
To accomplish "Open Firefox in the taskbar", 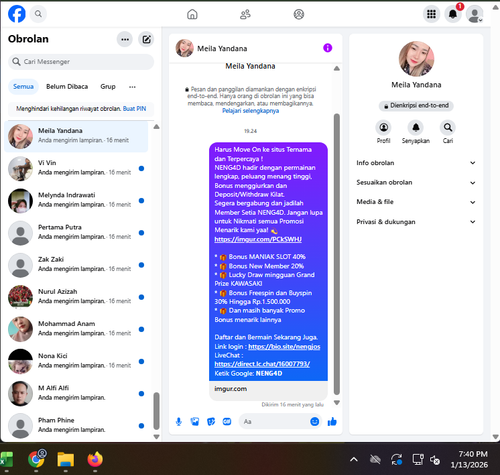I will pyautogui.click(x=95, y=460).
